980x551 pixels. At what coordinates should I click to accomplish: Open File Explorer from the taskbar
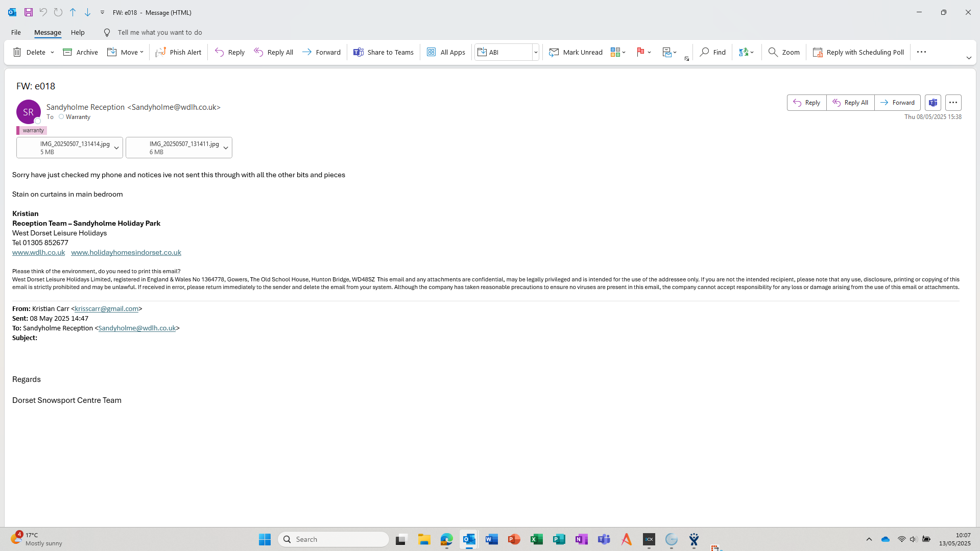[424, 539]
